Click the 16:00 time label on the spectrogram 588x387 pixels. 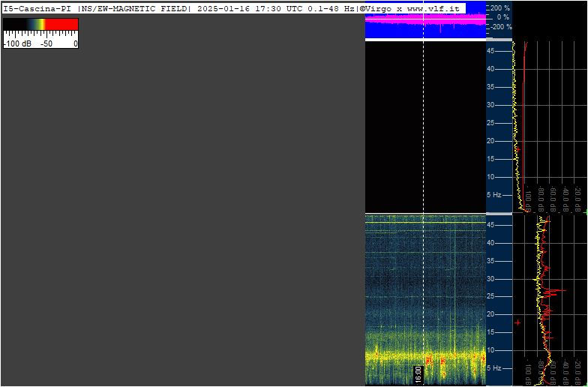418,373
